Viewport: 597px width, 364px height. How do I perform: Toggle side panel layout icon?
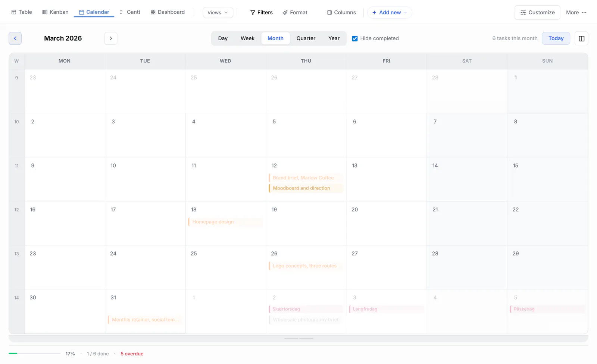(x=581, y=38)
